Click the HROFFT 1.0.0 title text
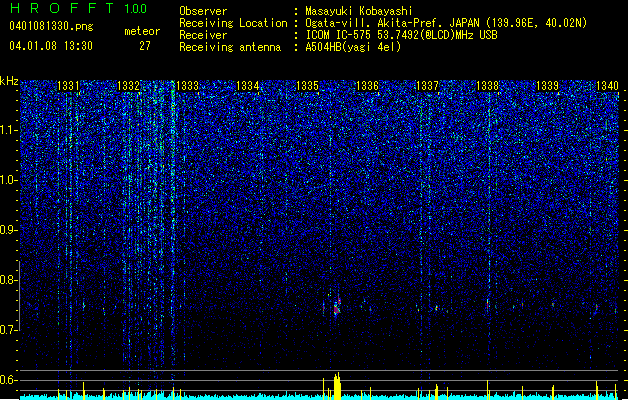Viewport: 629px width, 400px height. pyautogui.click(x=79, y=8)
